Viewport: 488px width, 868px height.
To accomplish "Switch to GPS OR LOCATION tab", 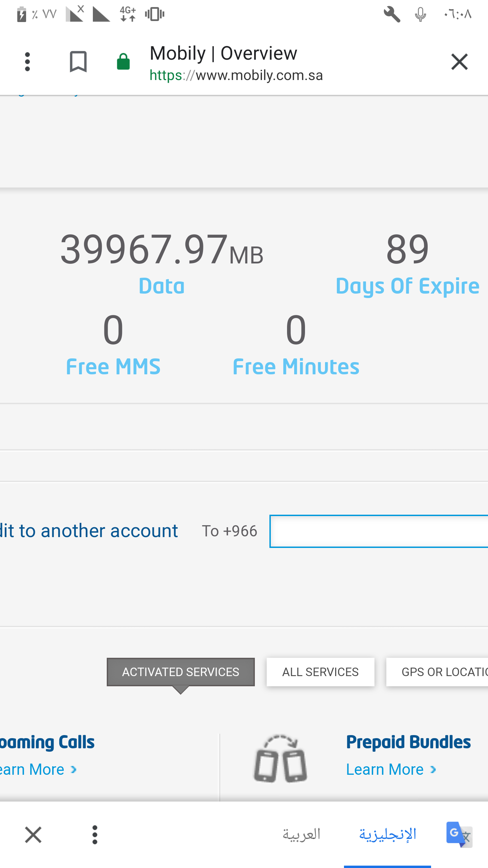I will pos(437,672).
